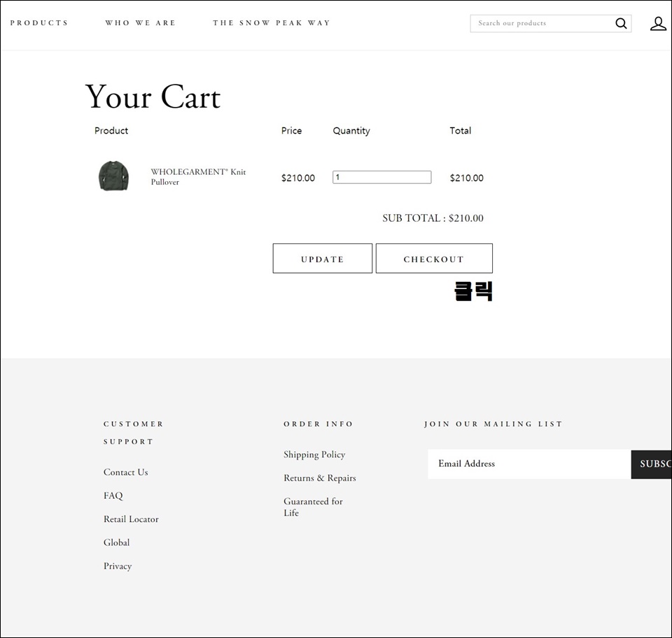The image size is (672, 638).
Task: Click the Quantity column header
Action: click(x=351, y=131)
